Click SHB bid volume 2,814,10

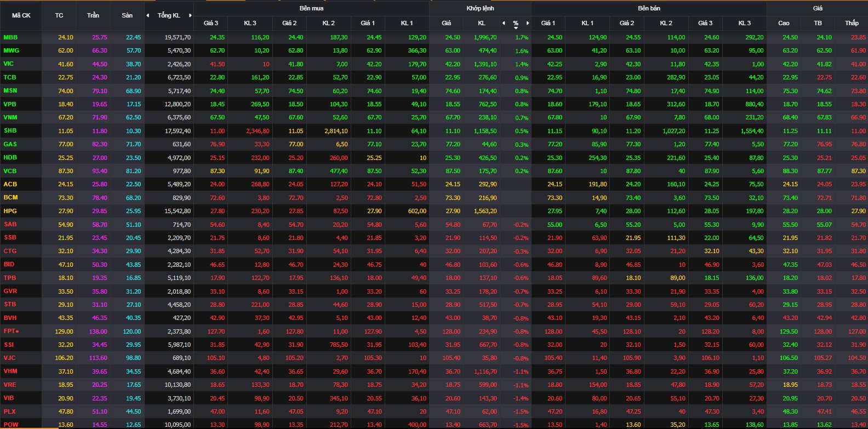336,131
